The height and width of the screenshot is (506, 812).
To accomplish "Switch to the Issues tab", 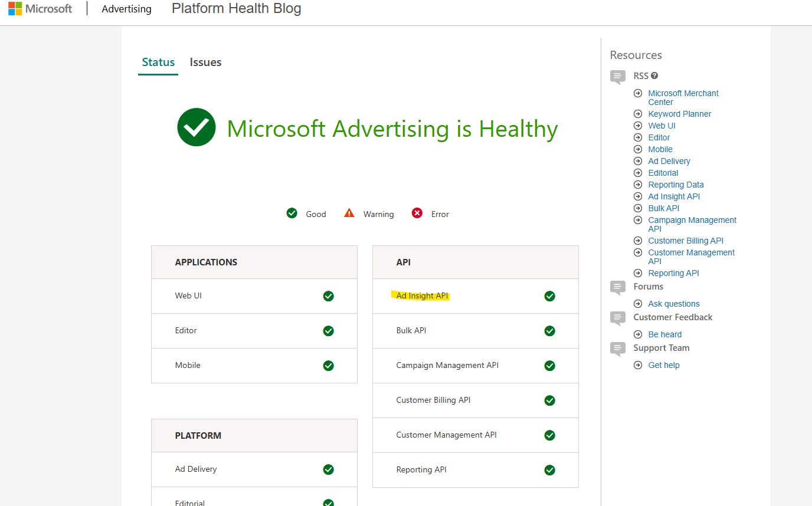I will 205,62.
